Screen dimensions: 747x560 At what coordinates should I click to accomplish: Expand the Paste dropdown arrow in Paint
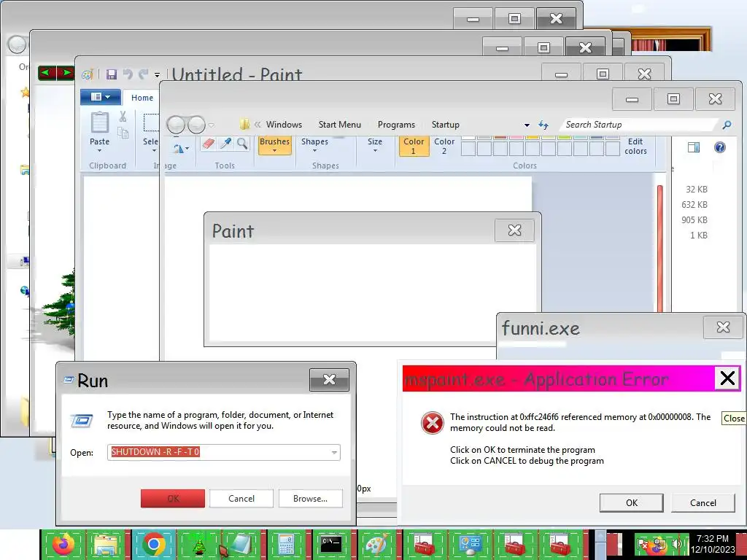click(99, 150)
